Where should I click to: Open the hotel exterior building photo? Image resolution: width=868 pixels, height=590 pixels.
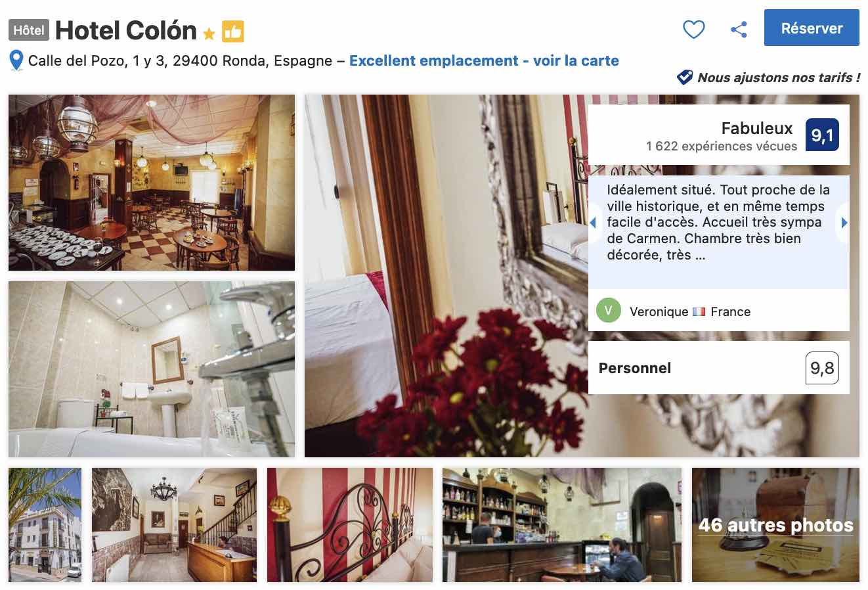pyautogui.click(x=45, y=525)
